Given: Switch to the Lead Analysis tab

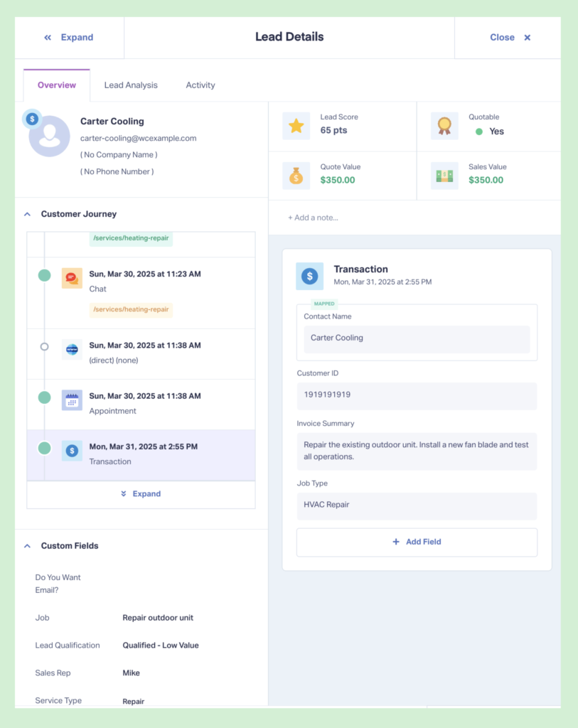Looking at the screenshot, I should [131, 85].
